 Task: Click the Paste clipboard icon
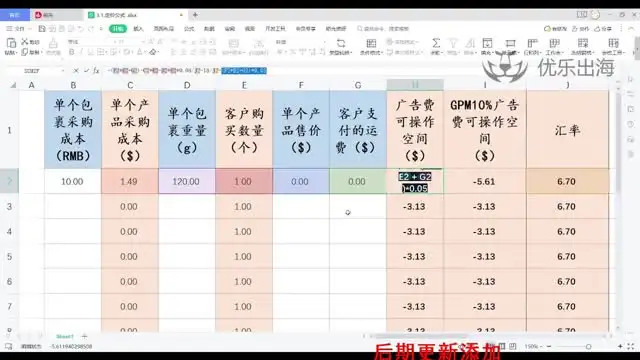tap(11, 42)
